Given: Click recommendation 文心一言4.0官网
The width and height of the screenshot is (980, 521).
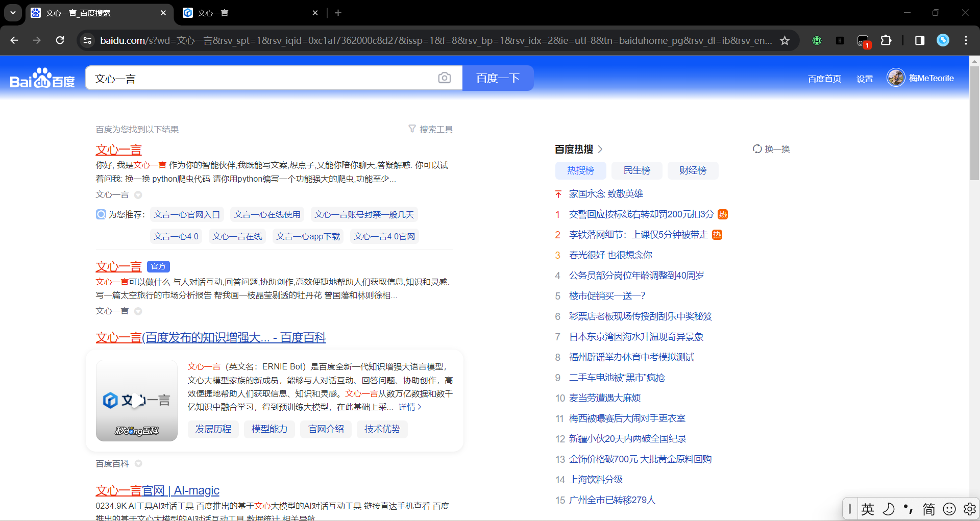Looking at the screenshot, I should click(x=385, y=237).
